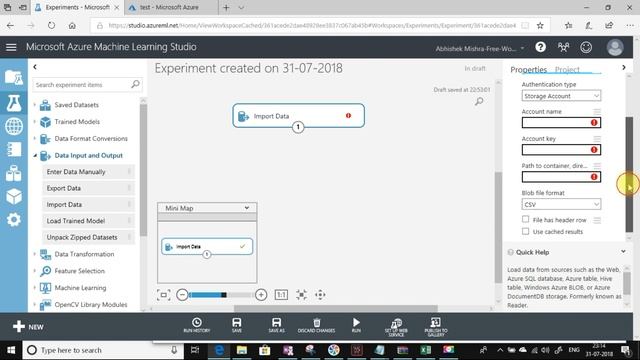The image size is (640, 360).
Task: Click the feedback smiley icon
Action: click(586, 47)
